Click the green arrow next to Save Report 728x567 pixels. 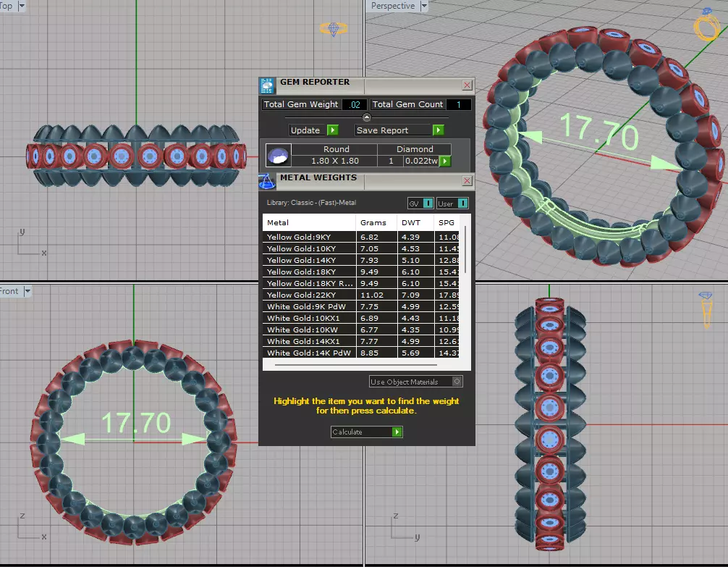pos(439,130)
